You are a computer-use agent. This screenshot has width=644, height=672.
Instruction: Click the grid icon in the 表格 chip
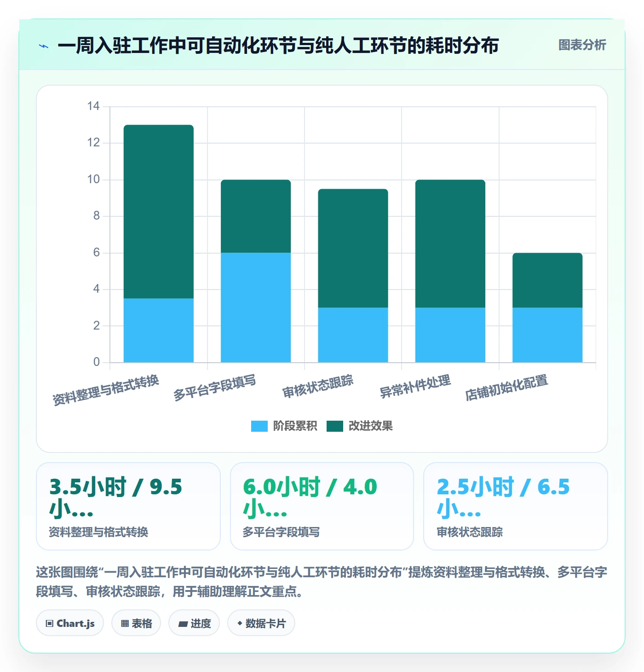[x=125, y=624]
